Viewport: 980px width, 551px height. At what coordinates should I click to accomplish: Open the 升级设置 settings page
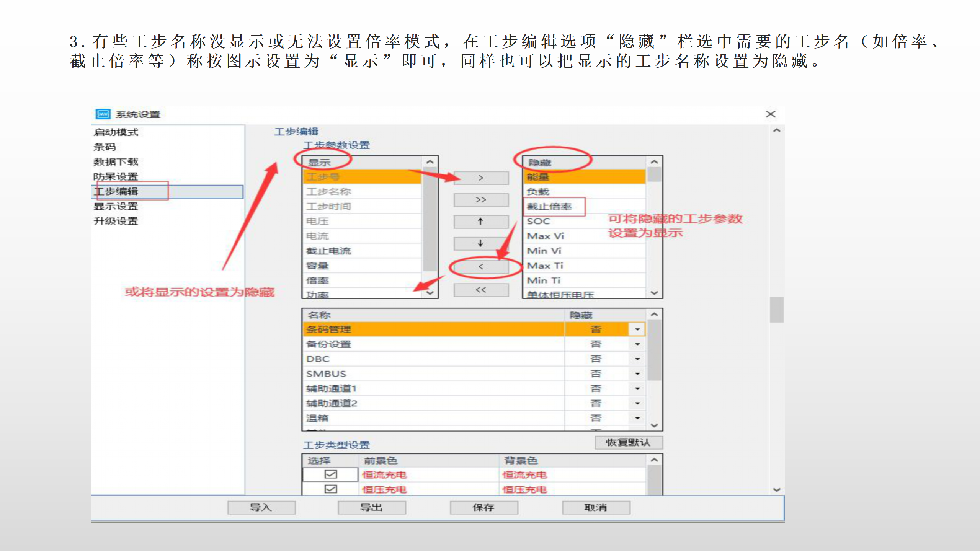pos(116,221)
